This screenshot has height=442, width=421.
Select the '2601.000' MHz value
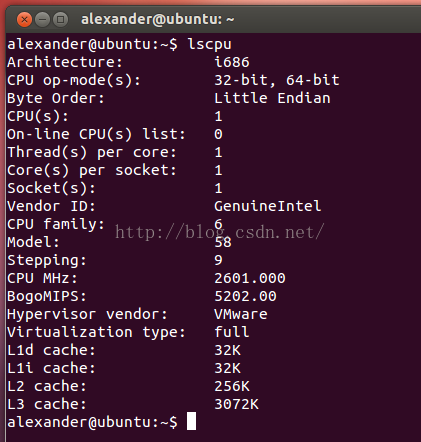click(250, 278)
